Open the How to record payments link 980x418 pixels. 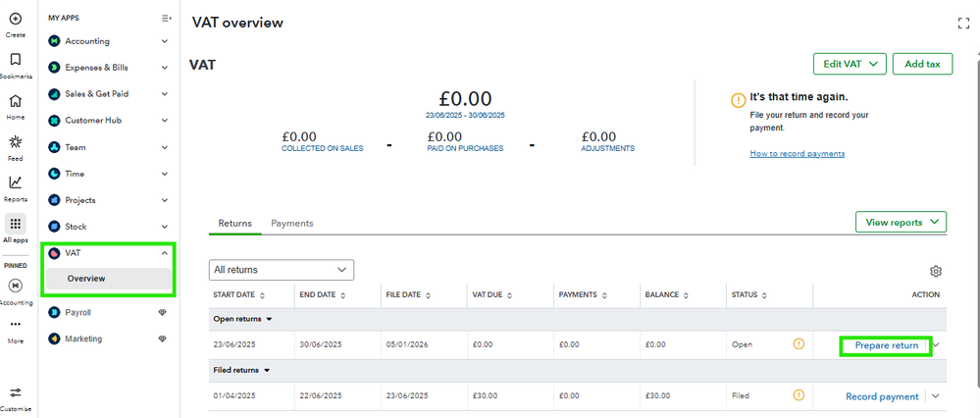click(x=797, y=154)
